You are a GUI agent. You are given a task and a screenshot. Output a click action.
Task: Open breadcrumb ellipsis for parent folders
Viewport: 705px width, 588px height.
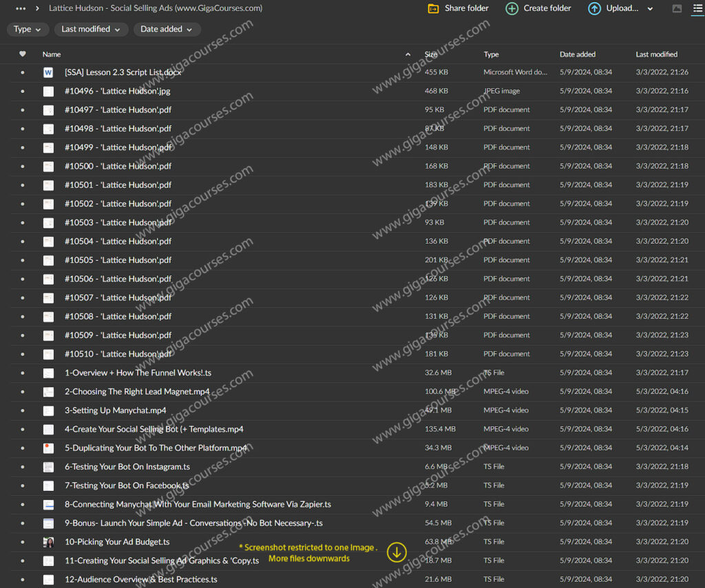pos(21,8)
